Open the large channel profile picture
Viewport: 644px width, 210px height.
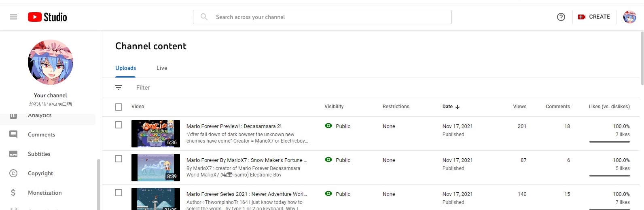coord(51,62)
